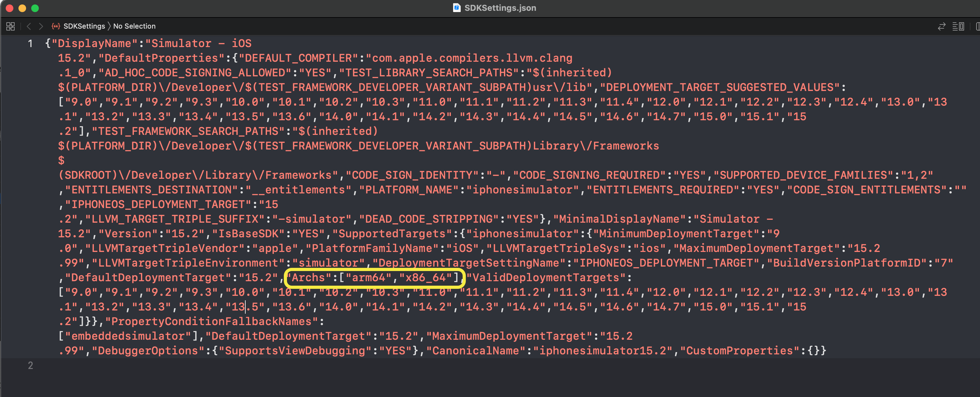Click the "CanonicalName" key near the end

tap(476, 351)
